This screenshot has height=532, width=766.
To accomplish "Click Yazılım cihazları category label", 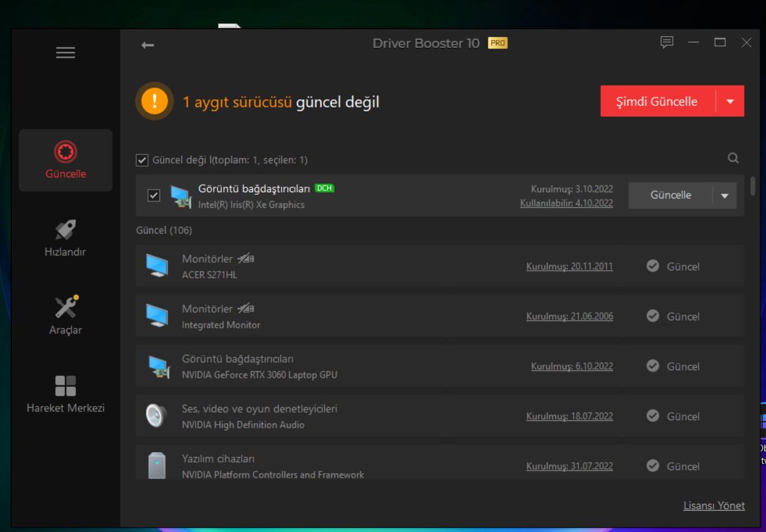I will 218,459.
